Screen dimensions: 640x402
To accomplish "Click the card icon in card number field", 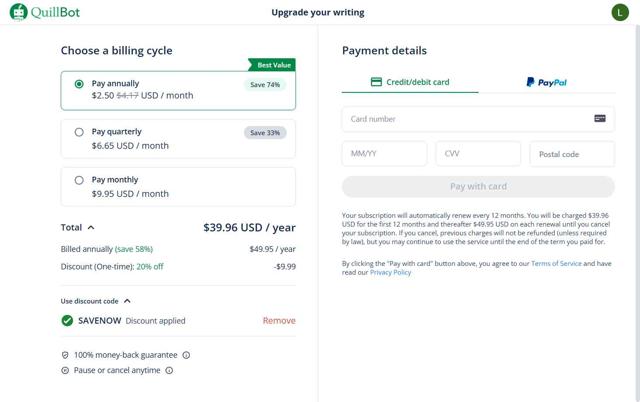I will click(600, 118).
